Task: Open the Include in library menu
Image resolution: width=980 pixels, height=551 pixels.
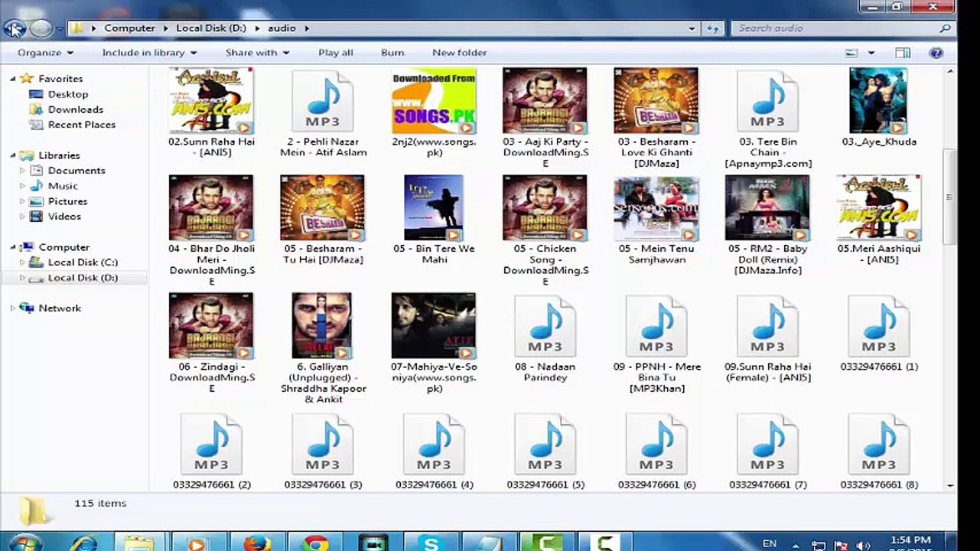Action: point(150,53)
